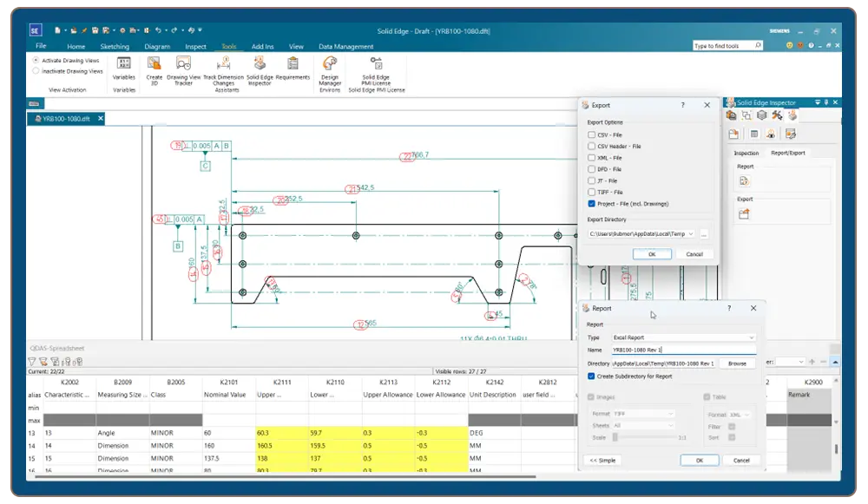Close the YRB100-1080.dft document tab
The height and width of the screenshot is (504, 868).
coord(101,118)
